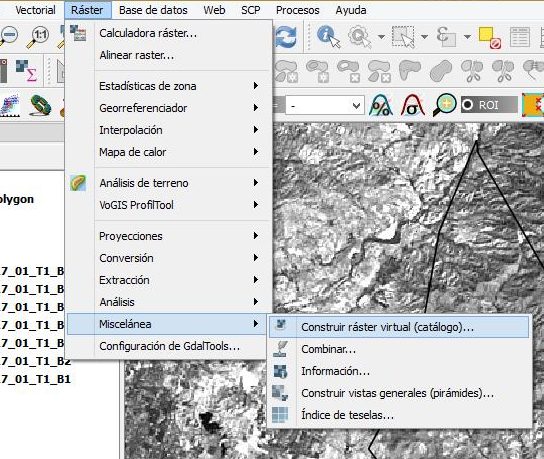Open the band set dropdown showing dash
Screen dimensions: 544x459
click(325, 105)
